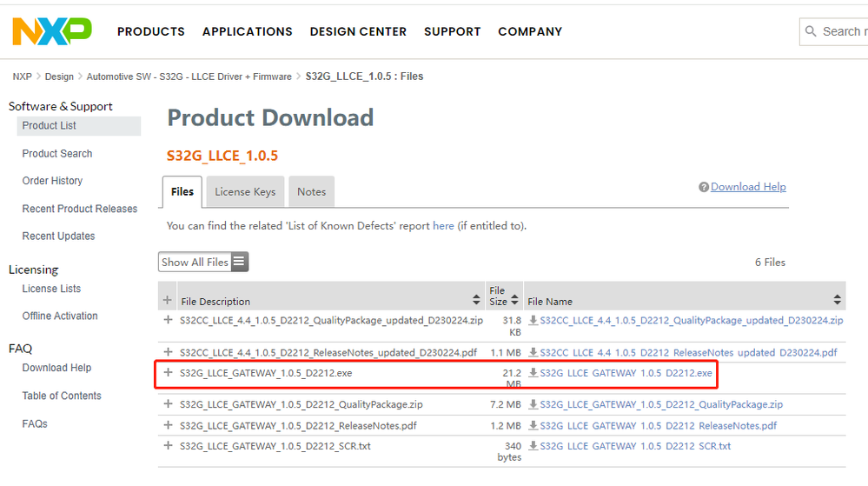Expand the GATEWAY QualityPackage.zip row
This screenshot has height=486, width=868.
[x=169, y=404]
